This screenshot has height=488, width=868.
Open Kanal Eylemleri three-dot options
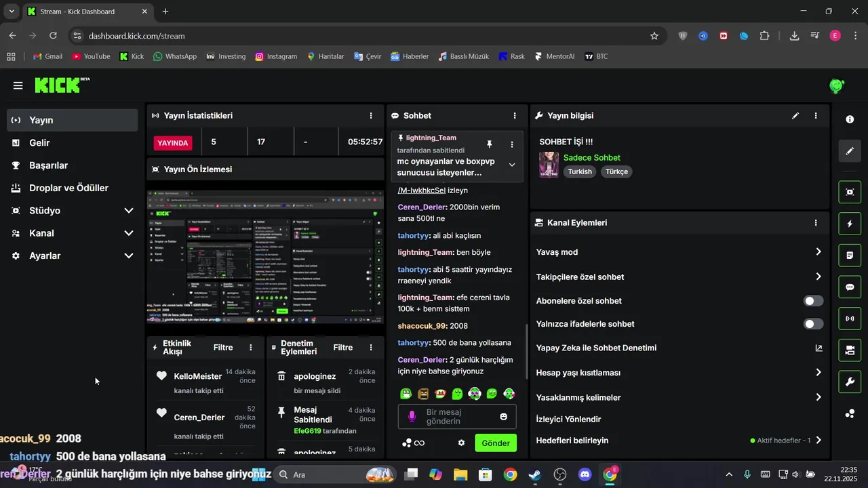point(816,222)
